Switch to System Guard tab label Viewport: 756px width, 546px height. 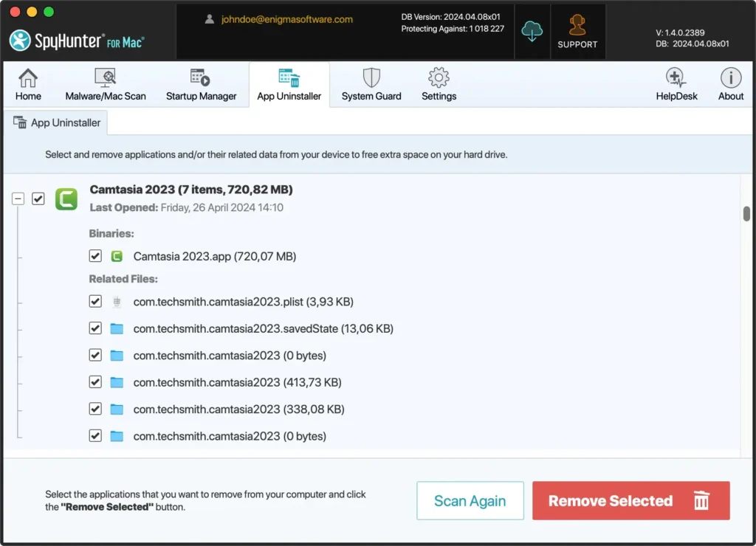click(x=371, y=96)
